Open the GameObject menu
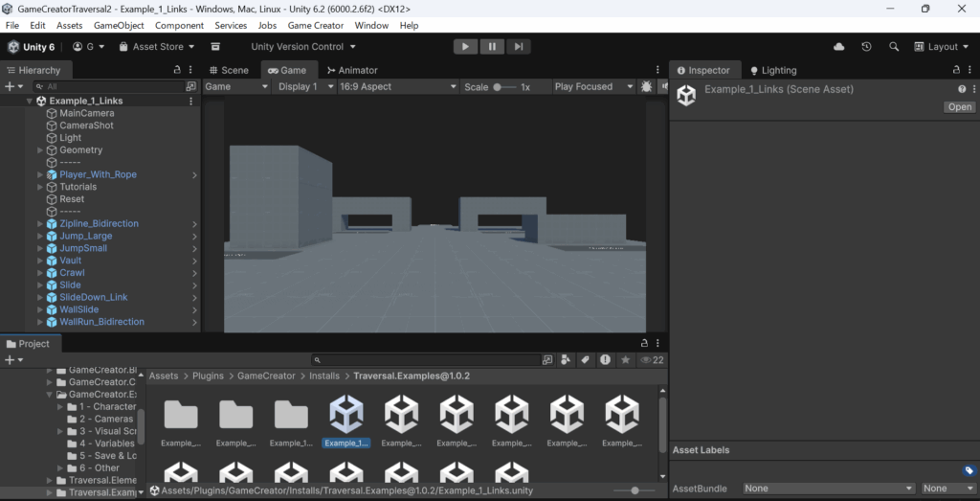The width and height of the screenshot is (980, 501). click(x=119, y=25)
